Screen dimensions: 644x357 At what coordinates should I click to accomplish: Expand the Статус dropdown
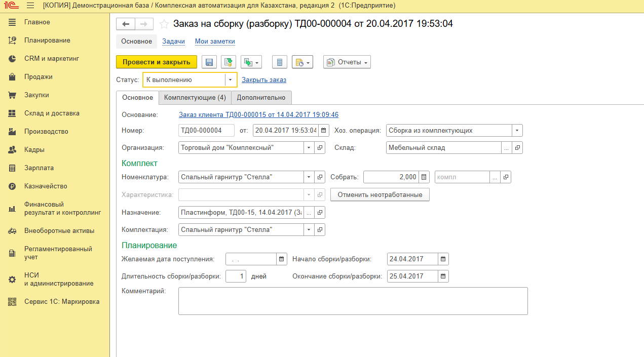click(231, 80)
